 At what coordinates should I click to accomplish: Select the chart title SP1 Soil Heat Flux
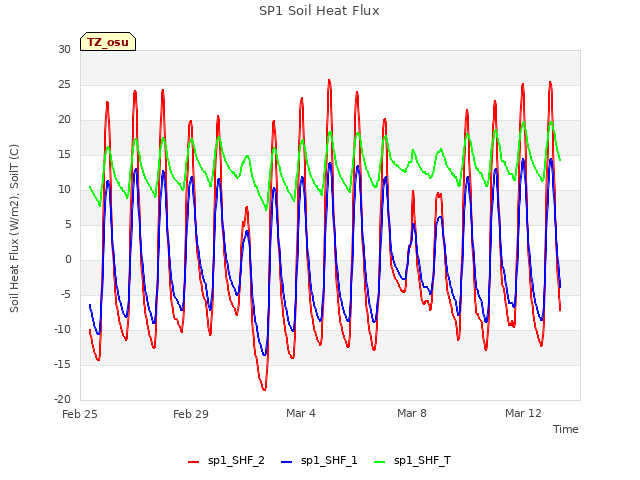click(x=319, y=11)
